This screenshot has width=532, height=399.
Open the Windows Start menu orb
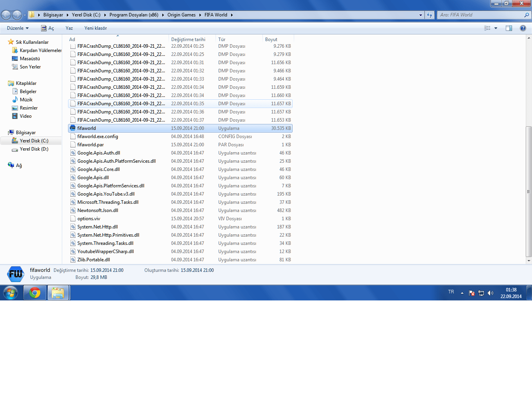(x=11, y=293)
